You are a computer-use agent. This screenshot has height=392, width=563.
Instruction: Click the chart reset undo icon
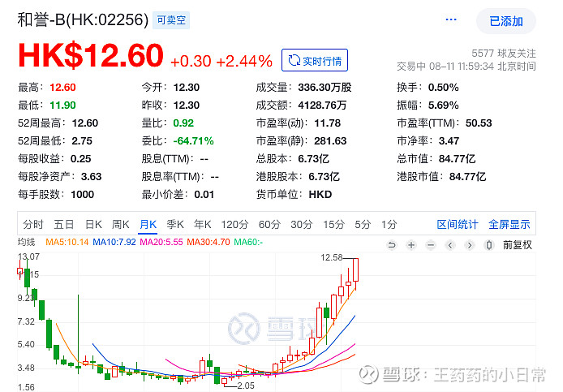pos(392,245)
